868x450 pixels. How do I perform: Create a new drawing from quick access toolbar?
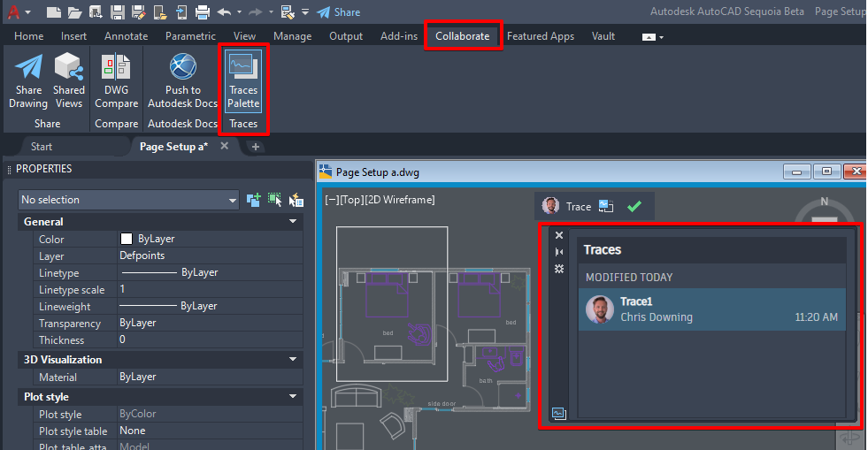coord(53,11)
